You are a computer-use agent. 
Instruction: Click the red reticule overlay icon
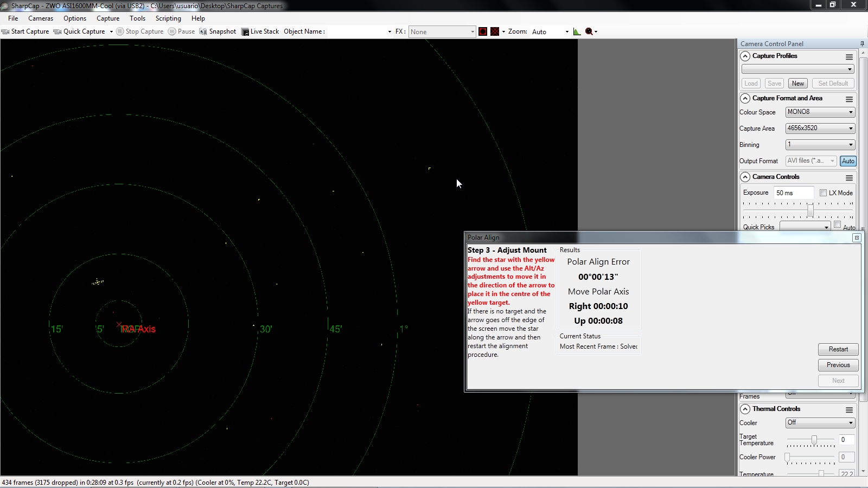click(495, 31)
